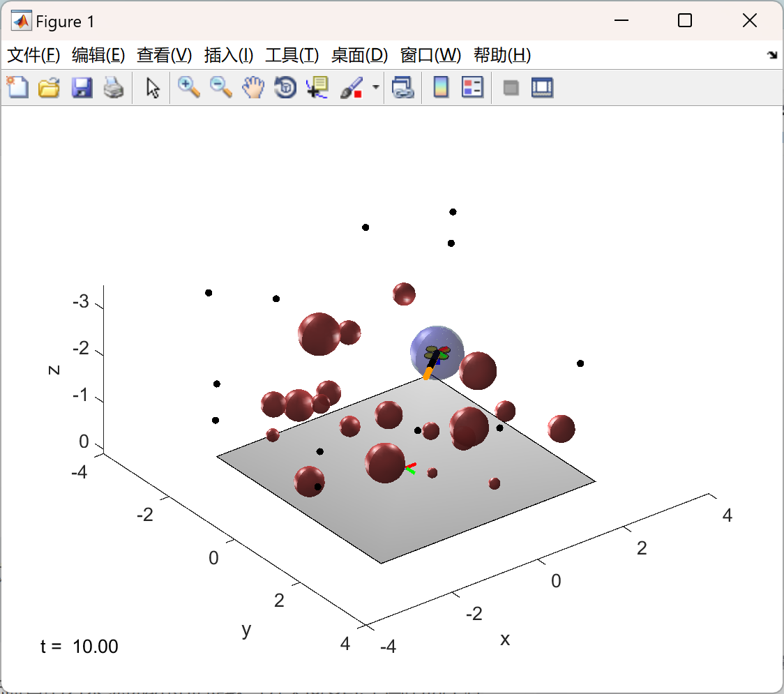Select the Pan hand tool
Viewport: 784px width, 694px height.
253,87
